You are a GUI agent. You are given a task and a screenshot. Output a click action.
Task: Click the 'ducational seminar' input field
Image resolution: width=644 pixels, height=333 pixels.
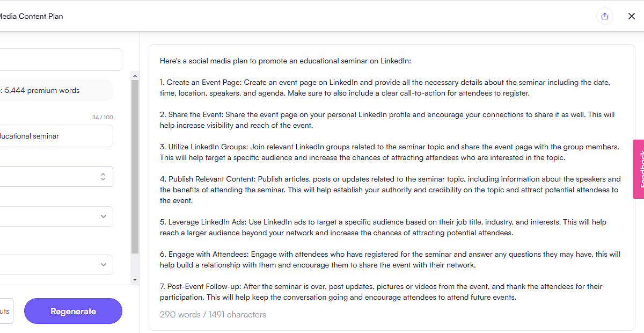(54, 136)
